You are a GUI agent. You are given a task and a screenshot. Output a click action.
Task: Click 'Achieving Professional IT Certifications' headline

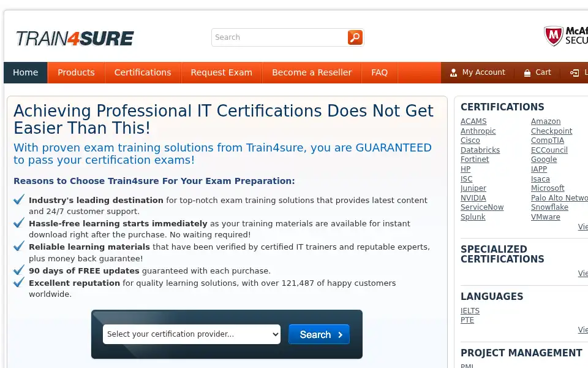224,120
